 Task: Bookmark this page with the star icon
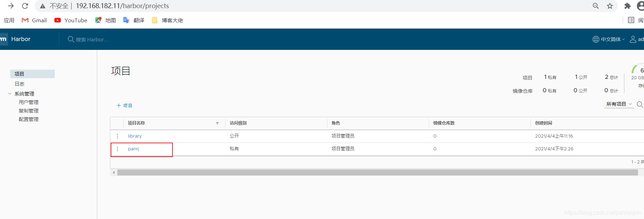pyautogui.click(x=610, y=6)
